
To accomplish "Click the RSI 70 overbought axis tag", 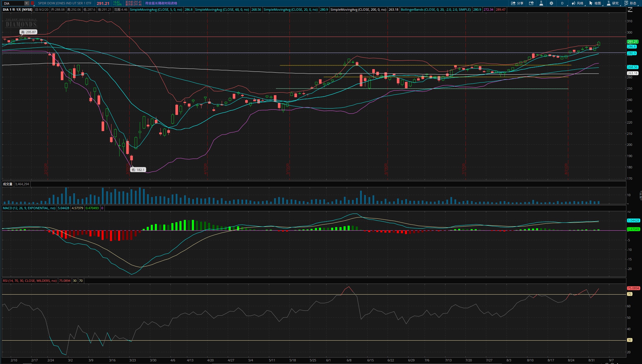I will (x=630, y=294).
